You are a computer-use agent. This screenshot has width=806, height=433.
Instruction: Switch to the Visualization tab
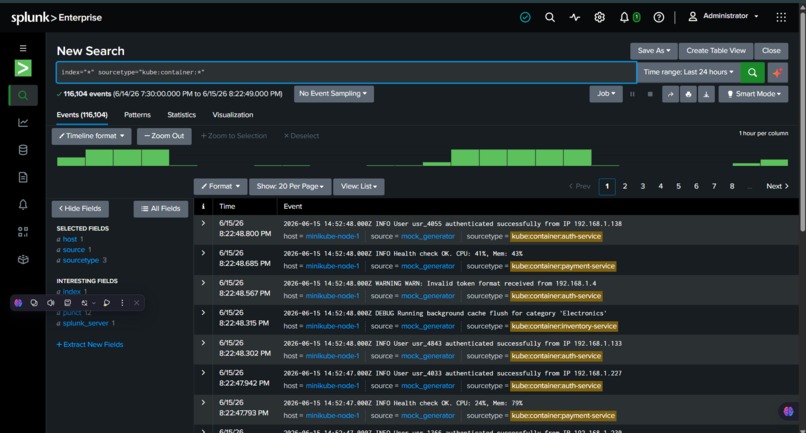[233, 115]
